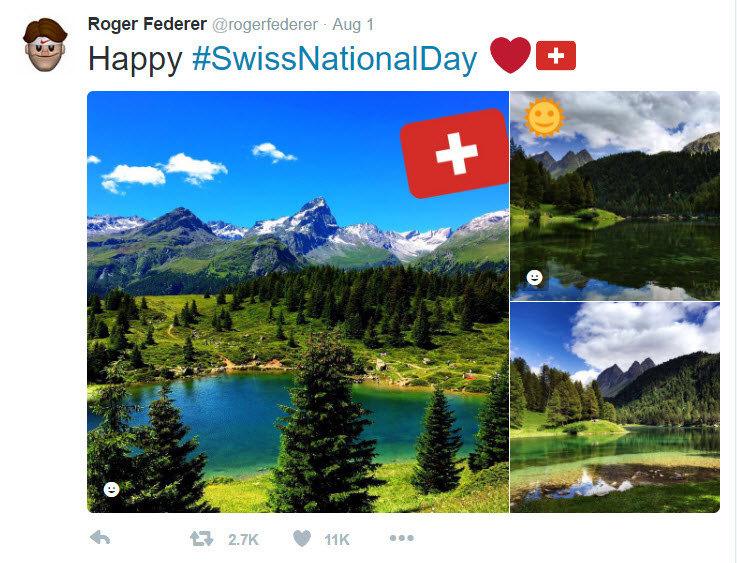Like the tweet with the heart icon
This screenshot has height=563, width=737.
click(302, 538)
